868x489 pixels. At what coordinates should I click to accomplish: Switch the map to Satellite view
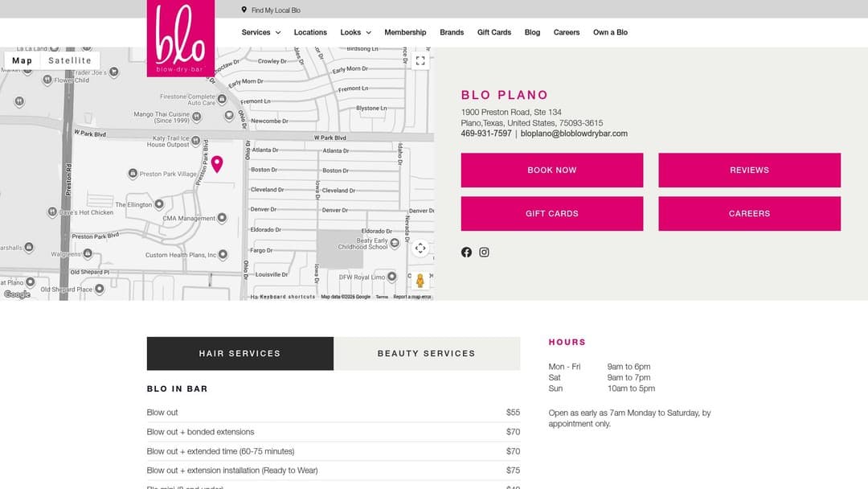pos(70,60)
